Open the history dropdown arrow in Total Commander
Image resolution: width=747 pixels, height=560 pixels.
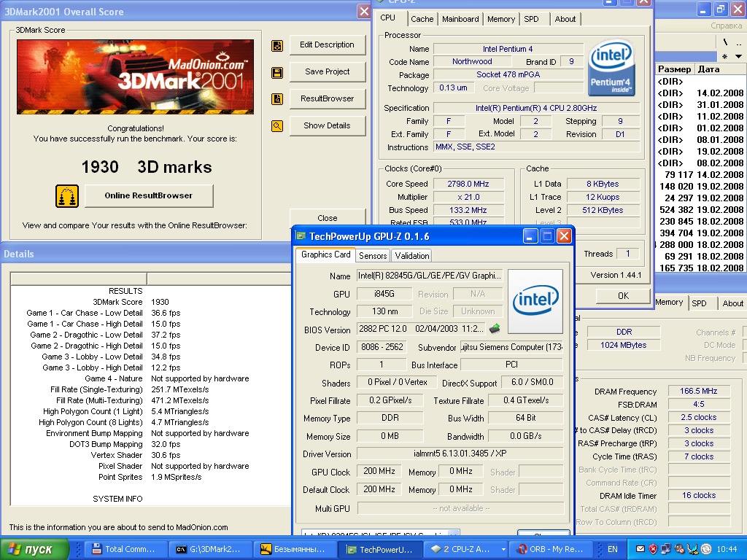click(x=738, y=56)
